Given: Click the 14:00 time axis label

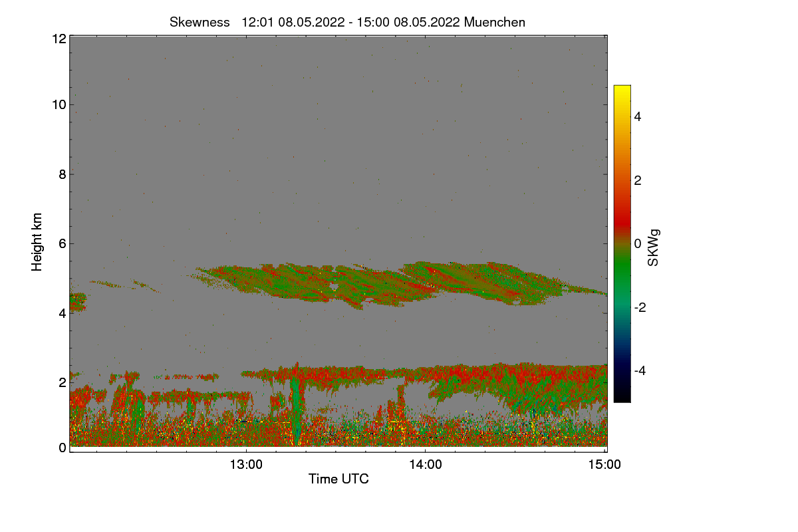Looking at the screenshot, I should 426,465.
